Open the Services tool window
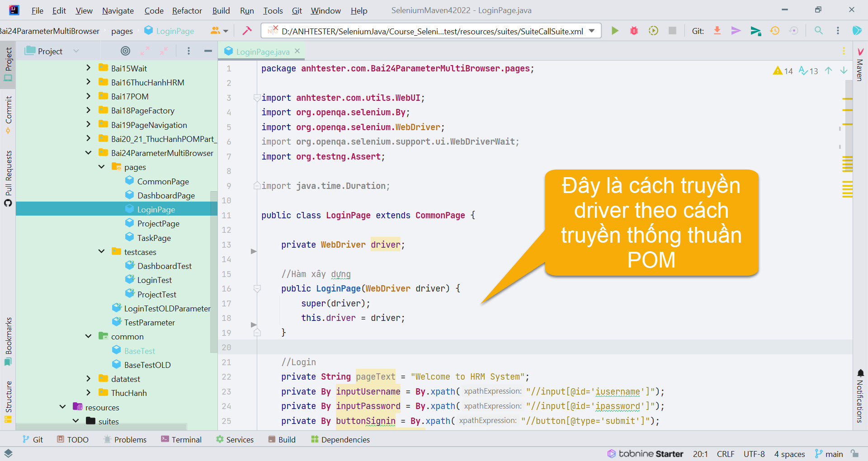Viewport: 868px width, 461px height. tap(235, 439)
